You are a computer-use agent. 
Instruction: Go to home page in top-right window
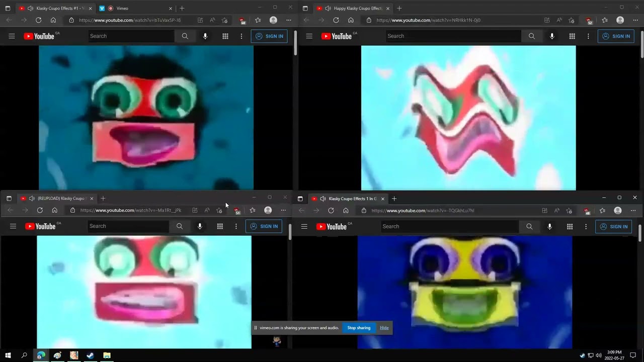(351, 20)
